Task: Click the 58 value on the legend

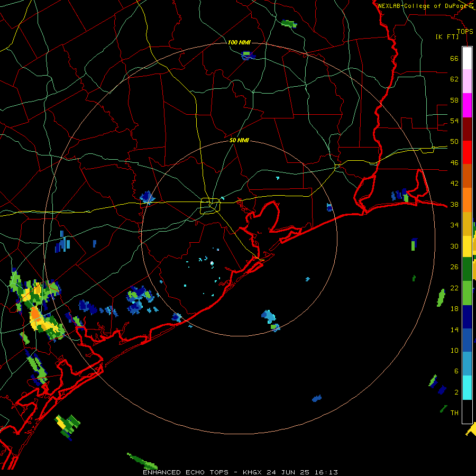Action: (x=454, y=100)
